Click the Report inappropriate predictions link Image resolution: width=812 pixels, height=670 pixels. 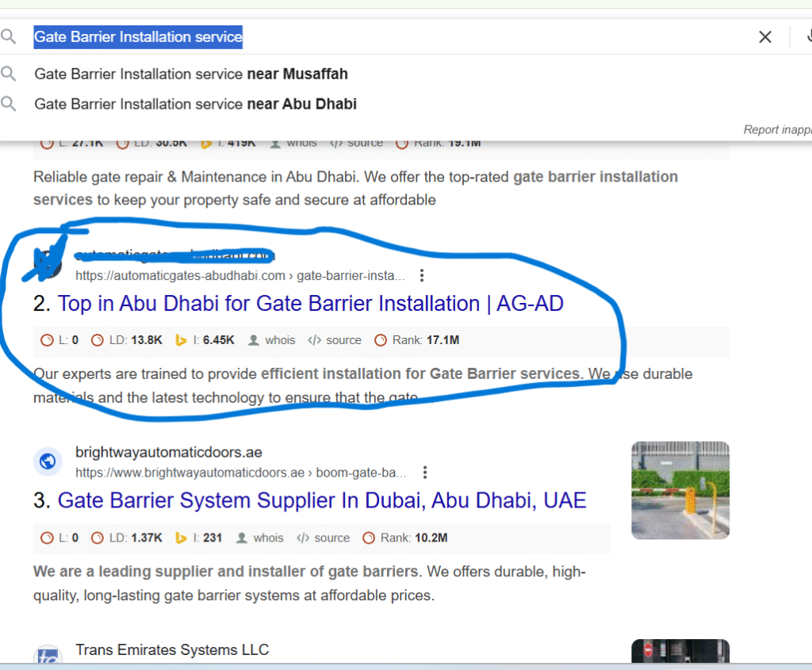777,129
